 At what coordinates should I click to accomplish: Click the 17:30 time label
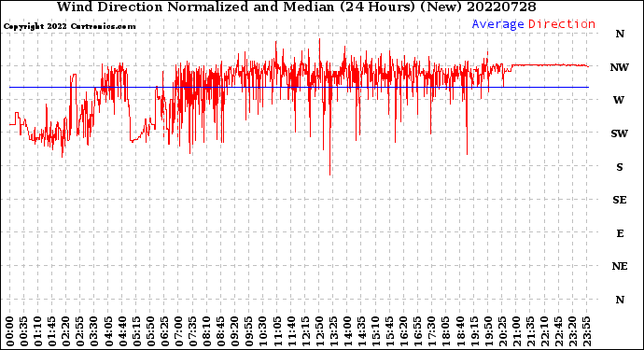(x=431, y=331)
